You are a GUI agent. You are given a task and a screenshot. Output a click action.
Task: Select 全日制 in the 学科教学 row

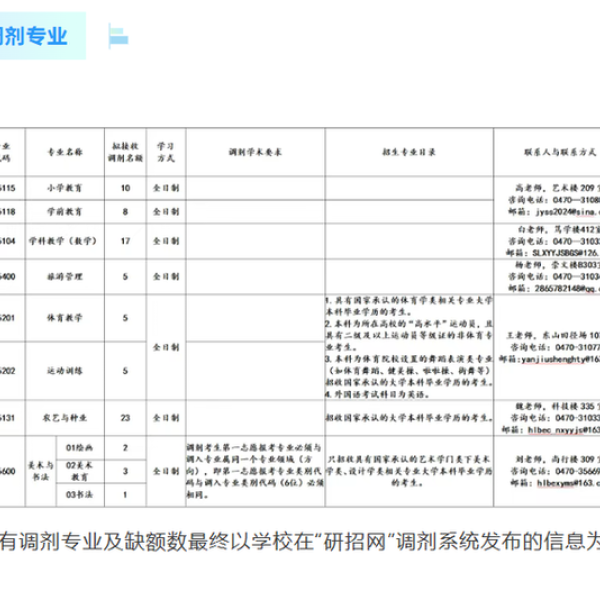[x=166, y=241]
